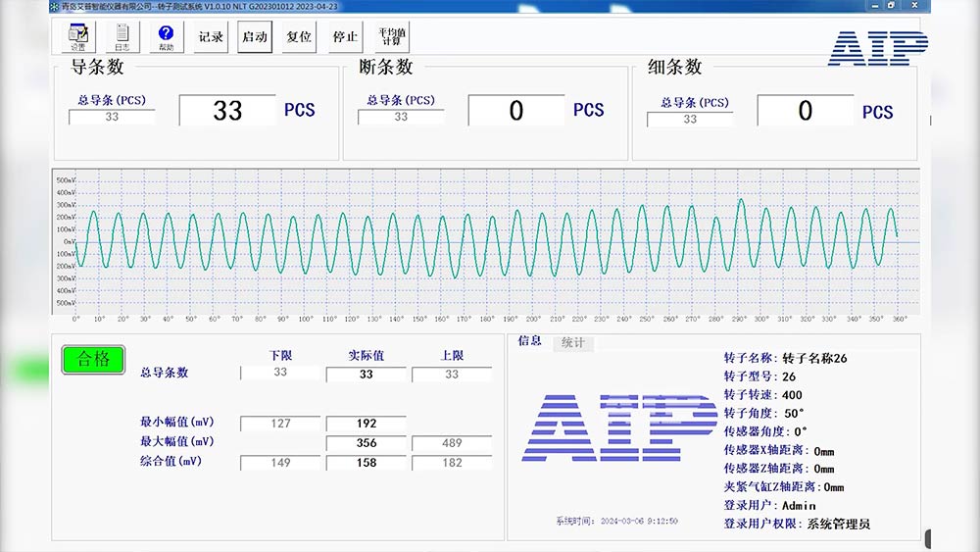Screen dimensions: 980x552
Task: Click the 复位 reset button
Action: tap(299, 37)
